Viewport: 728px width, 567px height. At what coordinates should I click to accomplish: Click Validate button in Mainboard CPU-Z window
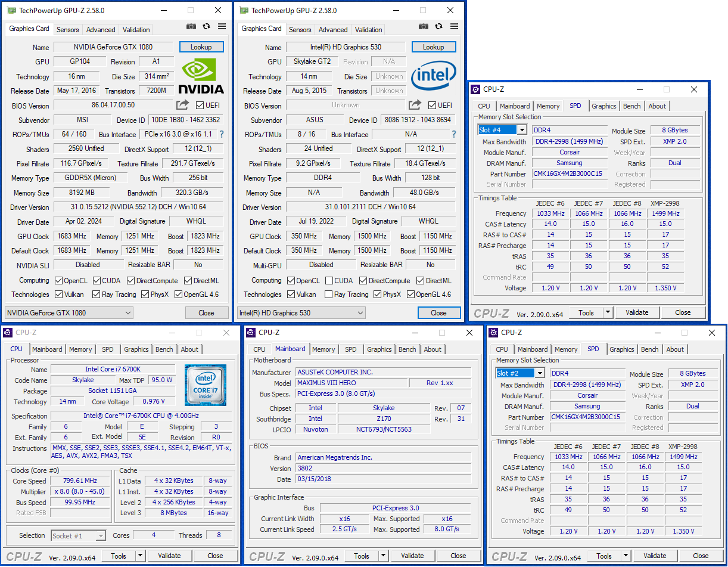tap(412, 556)
